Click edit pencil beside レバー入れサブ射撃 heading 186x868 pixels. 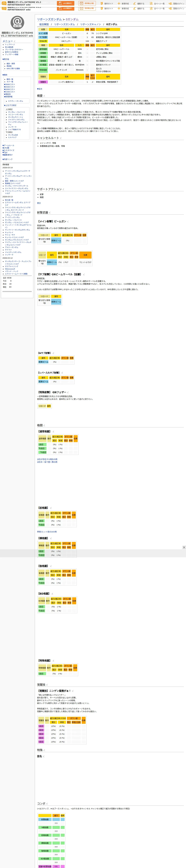pyautogui.click(x=62, y=373)
